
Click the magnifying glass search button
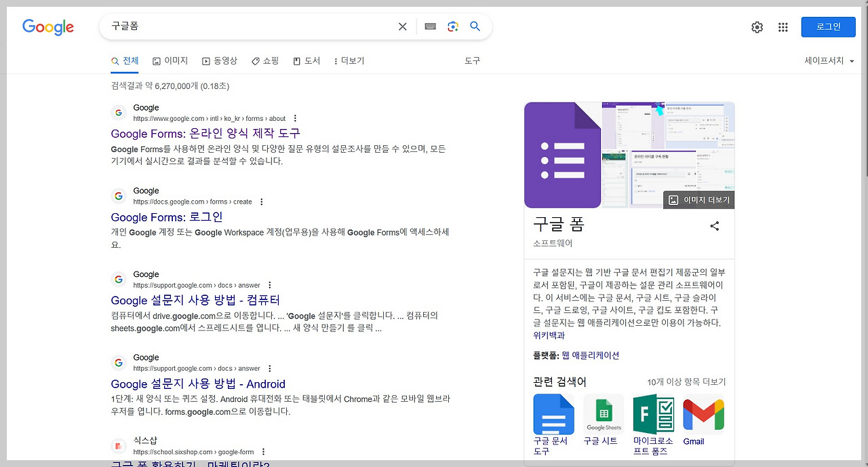pos(475,26)
